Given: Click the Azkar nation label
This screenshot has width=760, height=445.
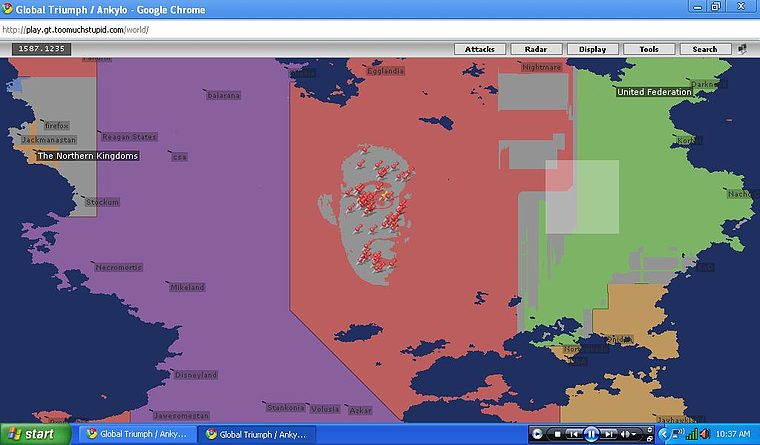Looking at the screenshot, I should tap(360, 411).
